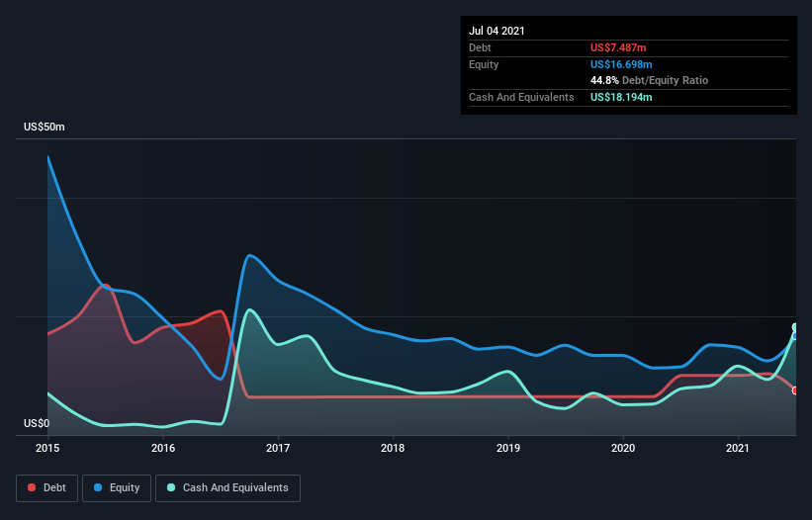Click the blue Equity legend dot
The image size is (812, 520).
click(x=98, y=487)
